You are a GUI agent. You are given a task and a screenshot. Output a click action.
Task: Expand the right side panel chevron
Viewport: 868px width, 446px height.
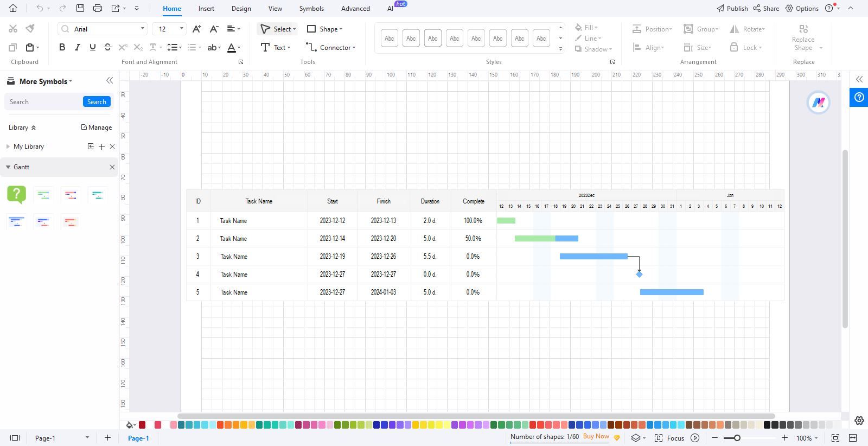click(859, 79)
